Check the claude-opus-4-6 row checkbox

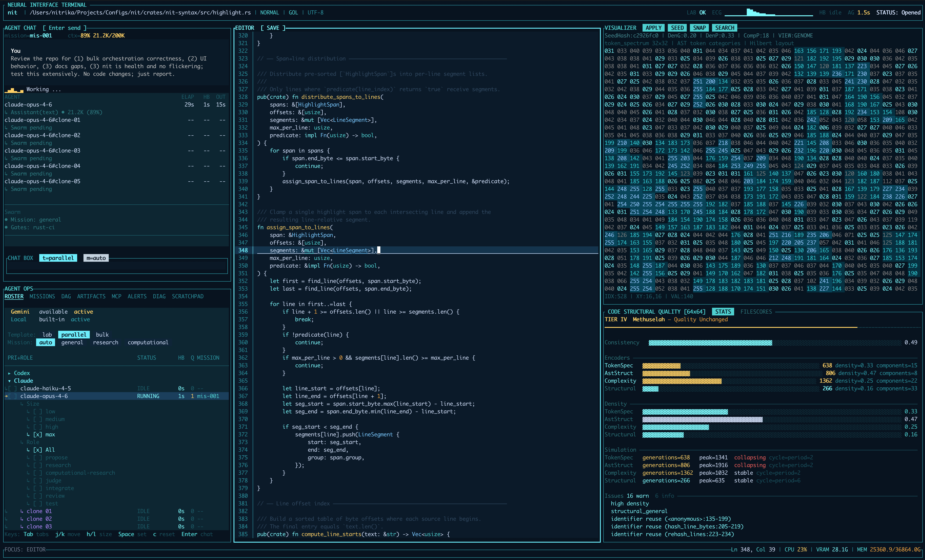click(12, 396)
